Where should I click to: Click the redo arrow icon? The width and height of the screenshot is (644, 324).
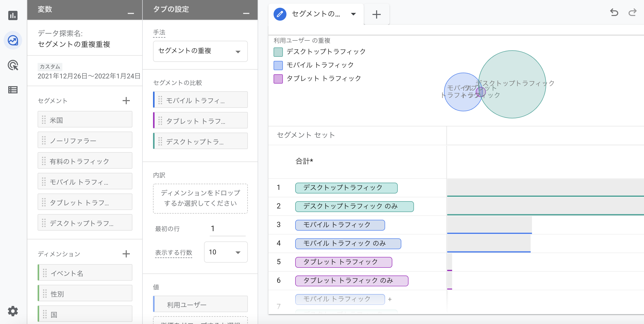click(x=632, y=12)
